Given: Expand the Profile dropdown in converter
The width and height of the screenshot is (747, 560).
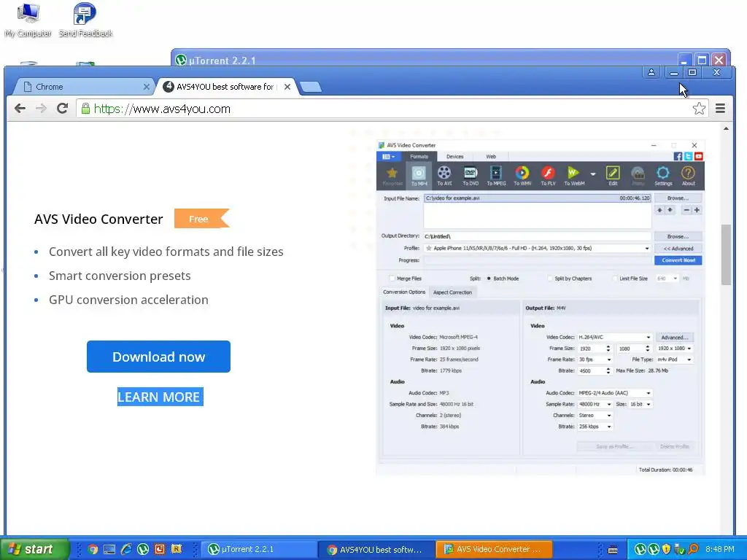Looking at the screenshot, I should [x=647, y=249].
